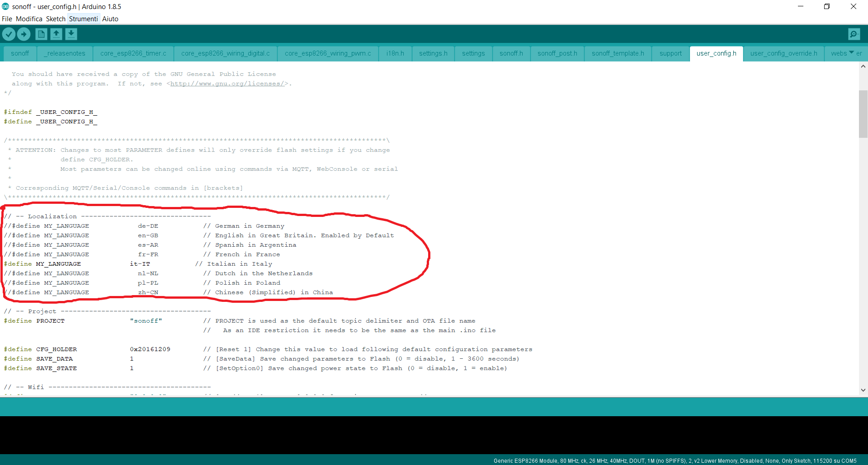The height and width of the screenshot is (465, 868).
Task: Click the SAVE_DATA define name
Action: (x=55, y=359)
